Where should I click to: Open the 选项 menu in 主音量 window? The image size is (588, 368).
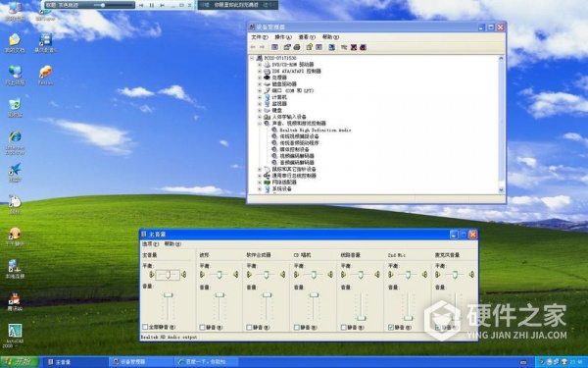(150, 244)
